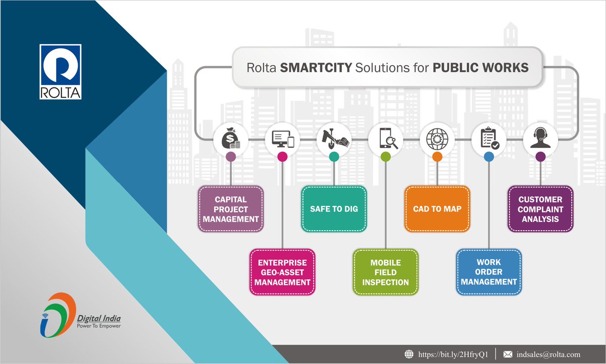This screenshot has height=364, width=606.
Task: Select the globe gear CAD to Map icon
Action: pyautogui.click(x=437, y=139)
